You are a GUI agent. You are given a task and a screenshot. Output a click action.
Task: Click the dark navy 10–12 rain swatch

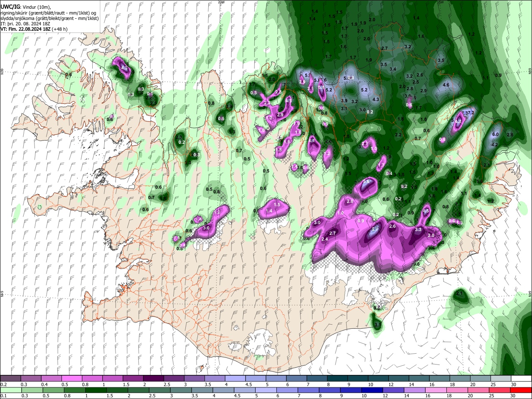point(372,390)
